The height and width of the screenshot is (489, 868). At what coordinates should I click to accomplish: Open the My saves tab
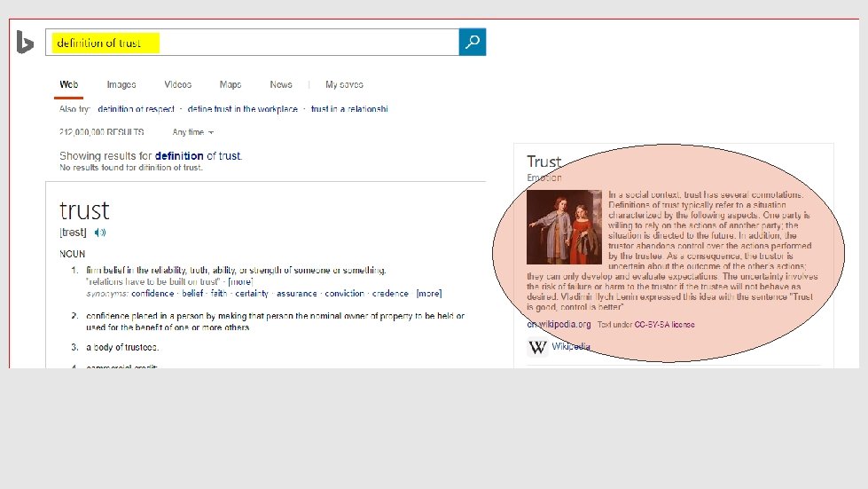coord(344,84)
